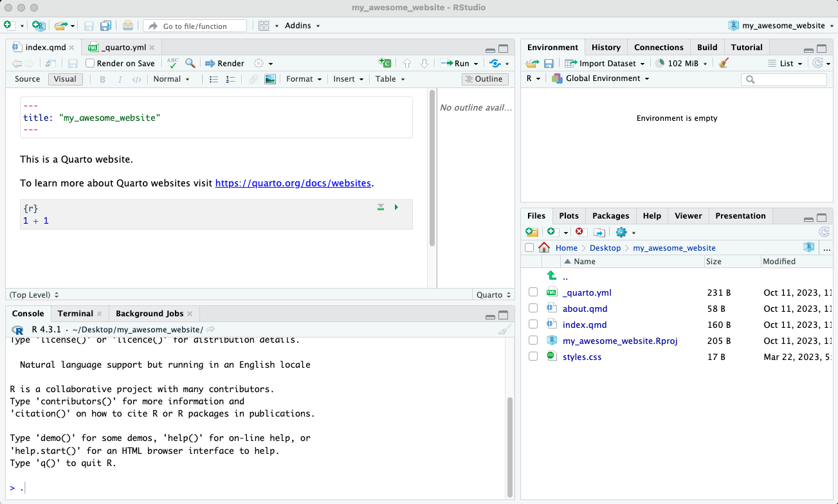Enable the Render on Save checkbox
This screenshot has height=504, width=838.
click(x=91, y=63)
